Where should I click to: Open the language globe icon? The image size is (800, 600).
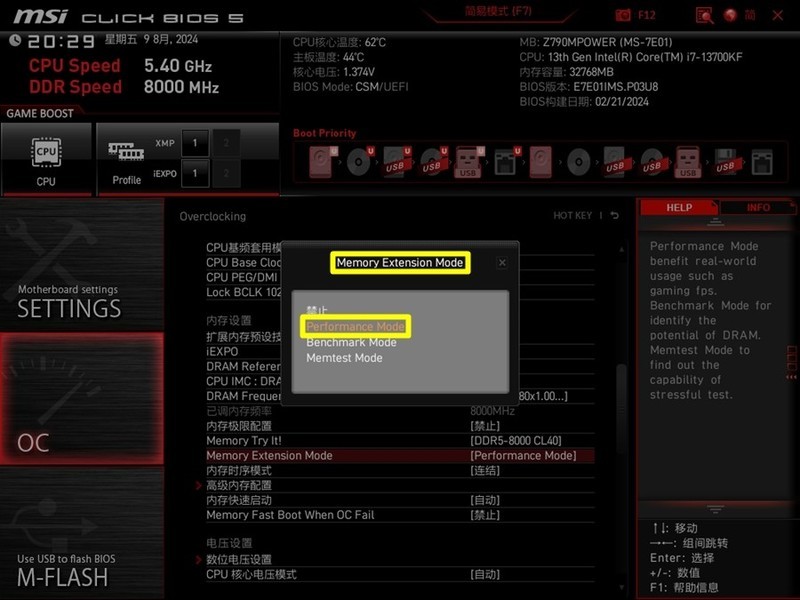(x=731, y=15)
